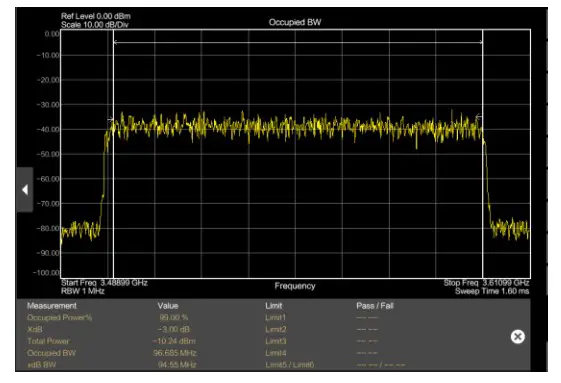Select the Ref Level 0.00 dBm readout
Screen dimensions: 561x383
(96, 16)
